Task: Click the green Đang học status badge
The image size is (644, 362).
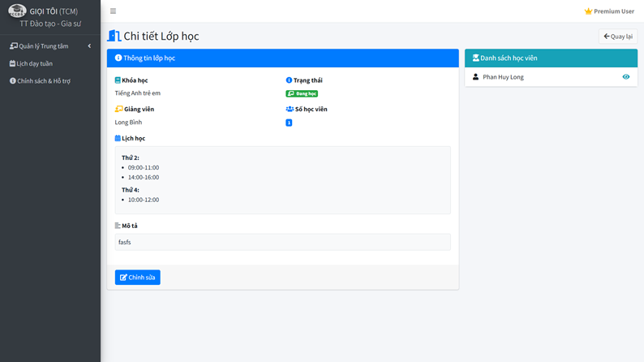Action: (302, 94)
